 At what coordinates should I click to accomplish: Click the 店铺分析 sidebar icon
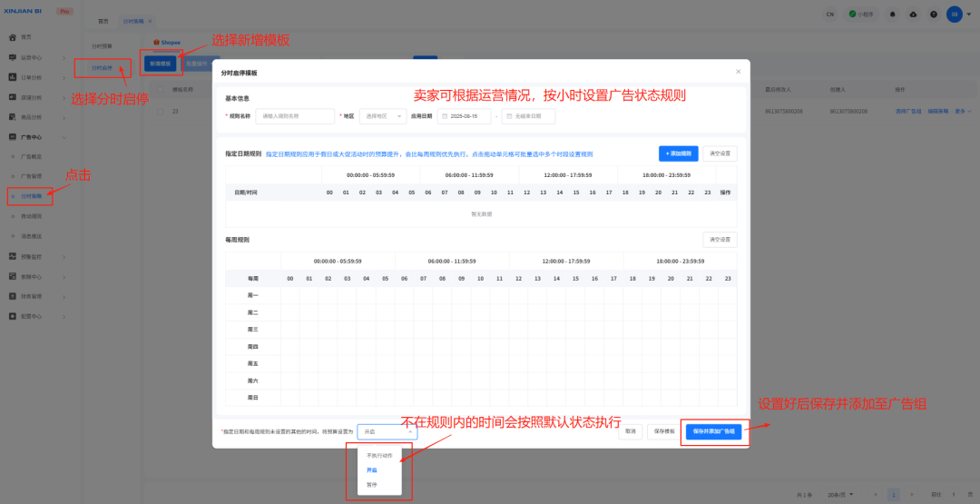pos(13,97)
